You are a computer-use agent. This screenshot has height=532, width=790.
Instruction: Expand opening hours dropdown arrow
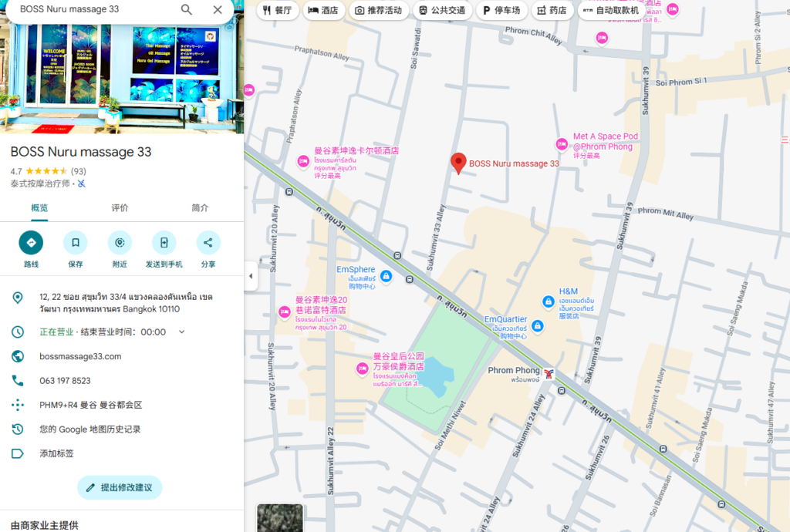coord(182,332)
